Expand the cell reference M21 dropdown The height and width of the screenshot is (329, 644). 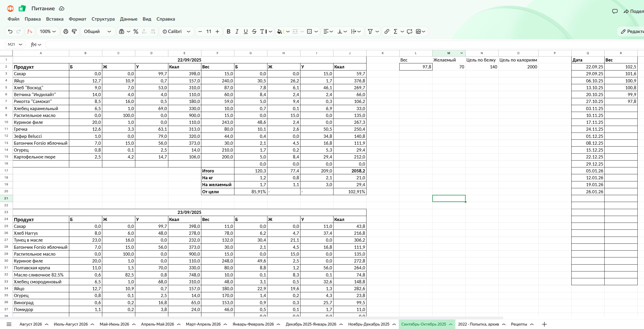coord(20,44)
